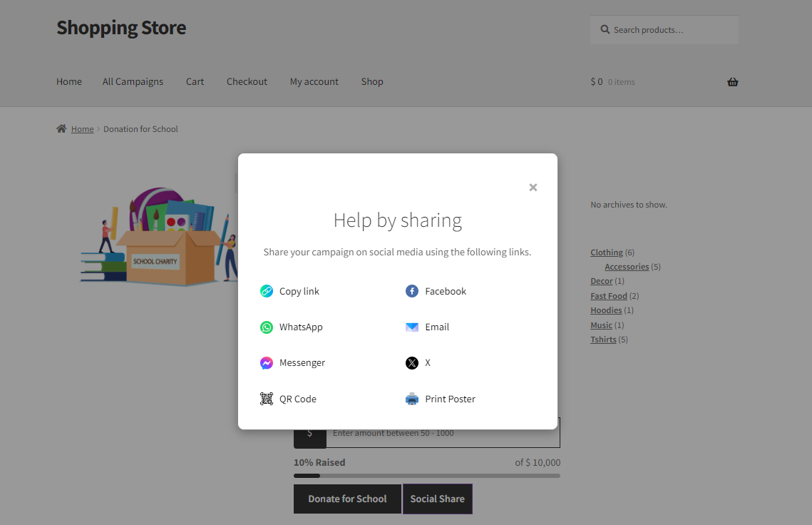The image size is (812, 525).
Task: Click the donation amount input field
Action: point(443,433)
